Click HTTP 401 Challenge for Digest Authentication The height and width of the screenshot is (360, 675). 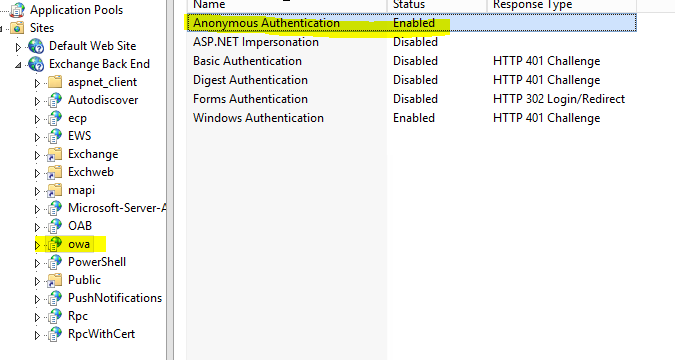coord(547,80)
